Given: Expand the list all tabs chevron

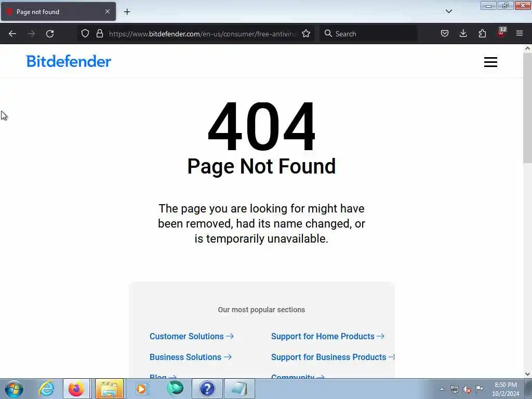Looking at the screenshot, I should [x=448, y=11].
